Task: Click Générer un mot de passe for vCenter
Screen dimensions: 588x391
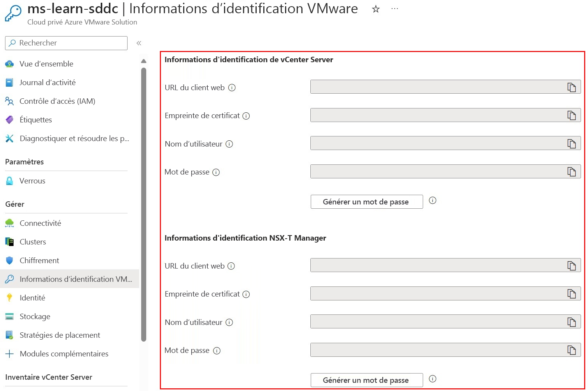Action: (366, 202)
